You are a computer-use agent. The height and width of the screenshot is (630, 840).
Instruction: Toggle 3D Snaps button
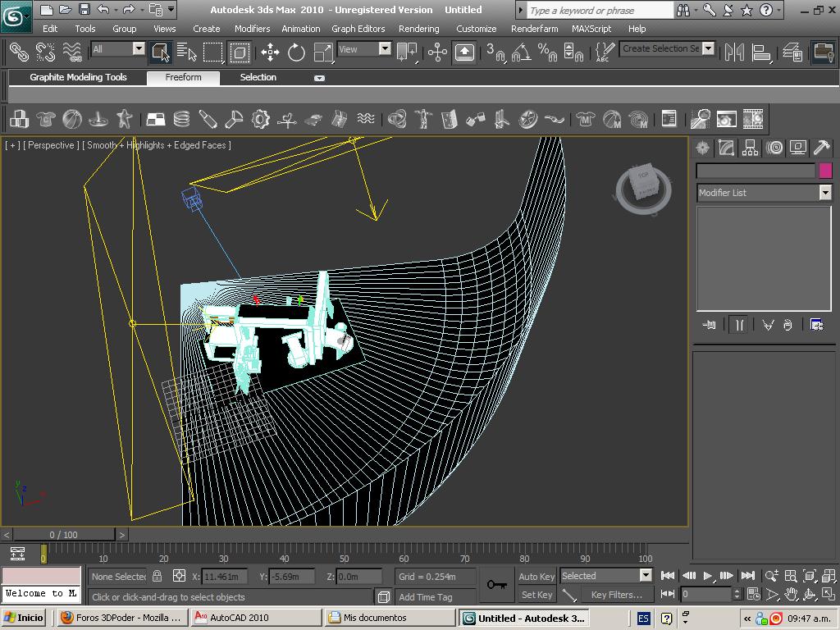[x=496, y=52]
